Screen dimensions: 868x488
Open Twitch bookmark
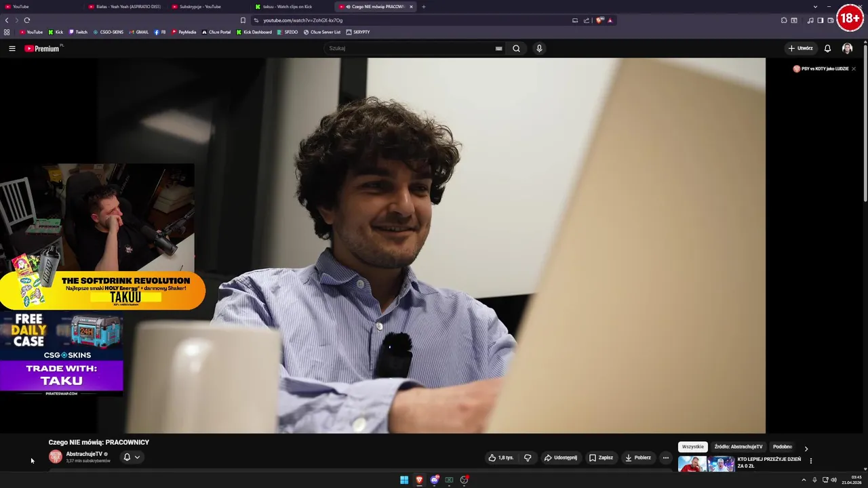coord(78,32)
